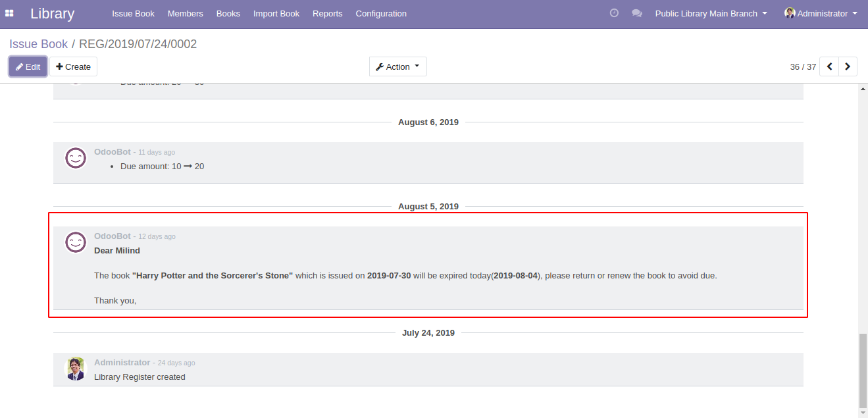Click the '24 days ago' timestamp
This screenshot has height=418, width=868.
176,363
